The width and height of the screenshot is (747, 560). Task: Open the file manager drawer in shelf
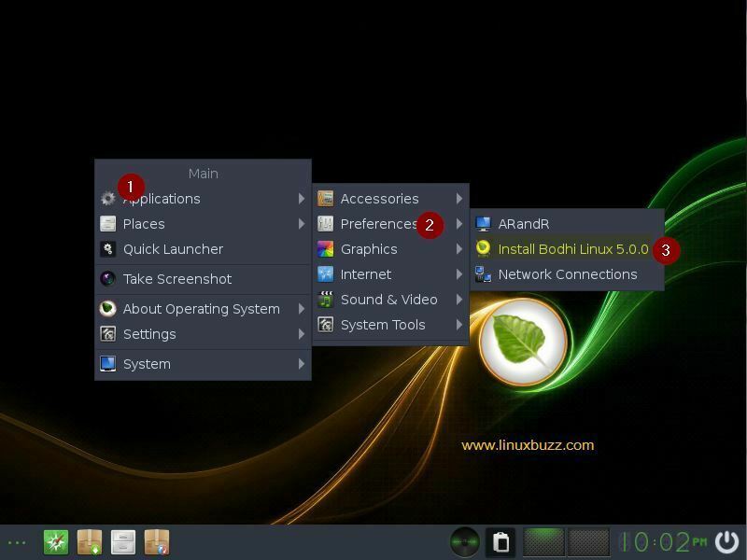pos(123,542)
